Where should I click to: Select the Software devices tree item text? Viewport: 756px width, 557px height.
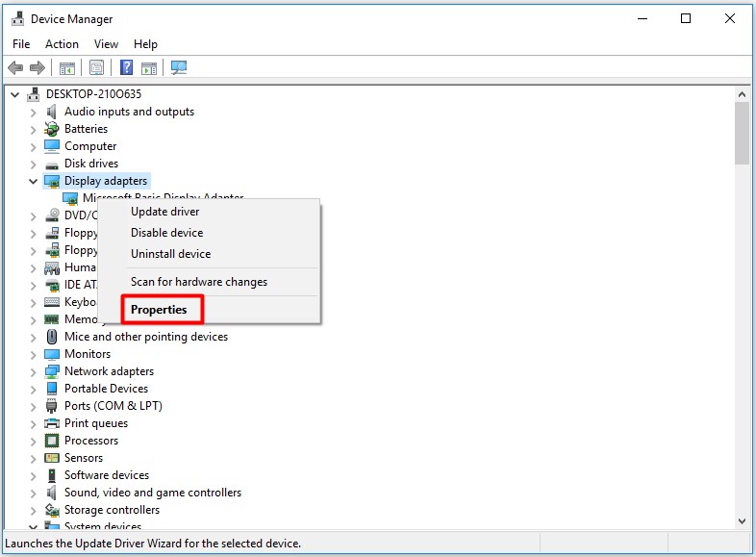point(107,475)
